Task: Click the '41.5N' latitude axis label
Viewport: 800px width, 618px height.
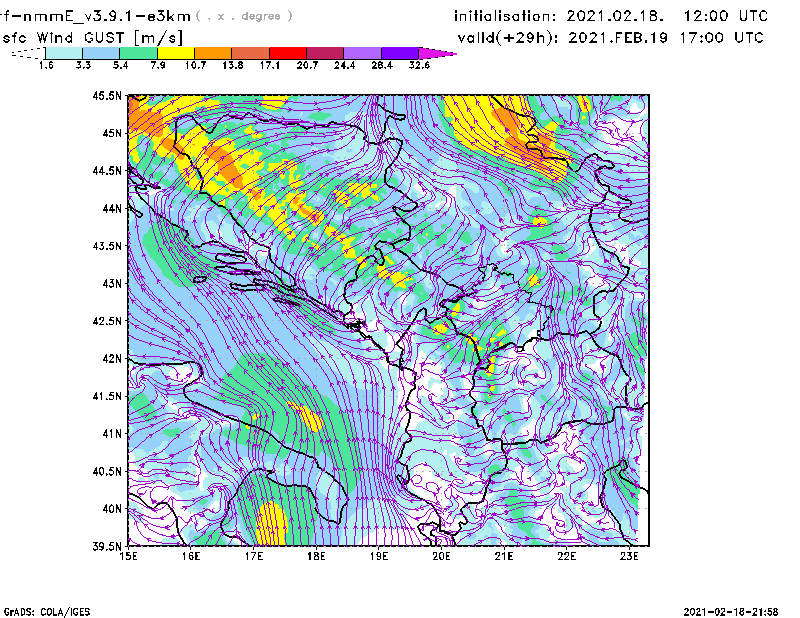Action: [107, 396]
